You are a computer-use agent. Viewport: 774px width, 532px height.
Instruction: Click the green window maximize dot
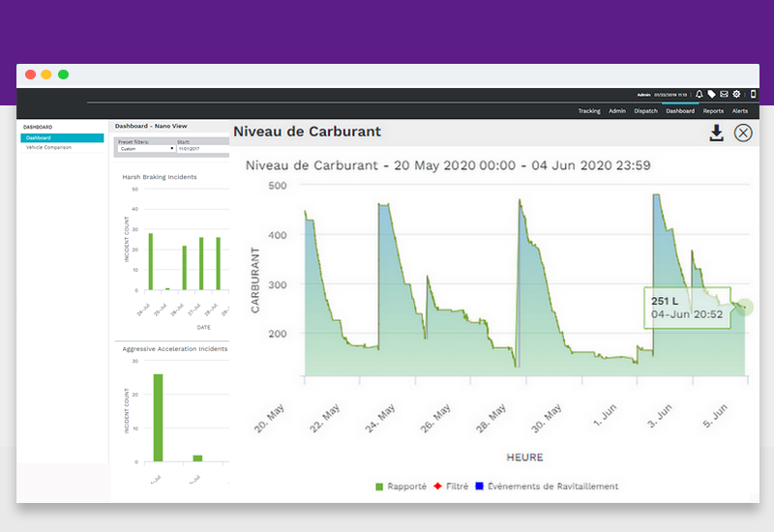coord(63,74)
